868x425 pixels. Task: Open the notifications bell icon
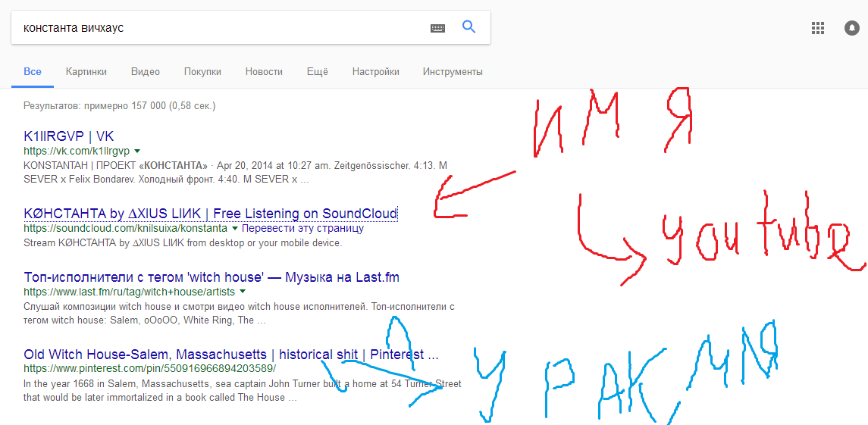851,28
